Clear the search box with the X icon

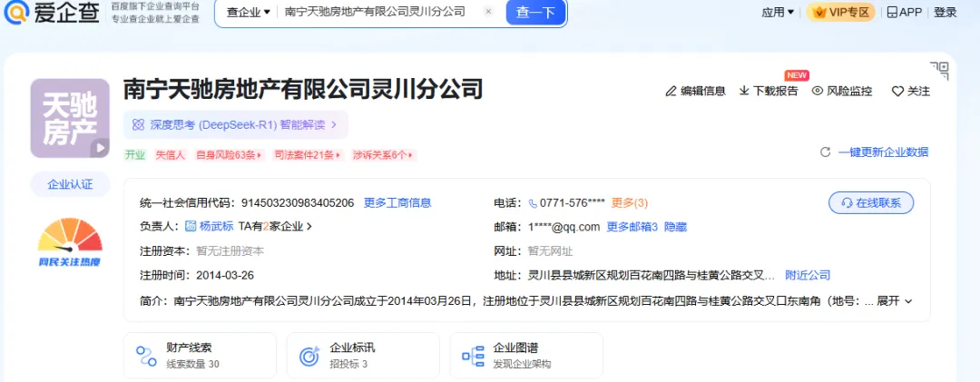click(x=489, y=12)
